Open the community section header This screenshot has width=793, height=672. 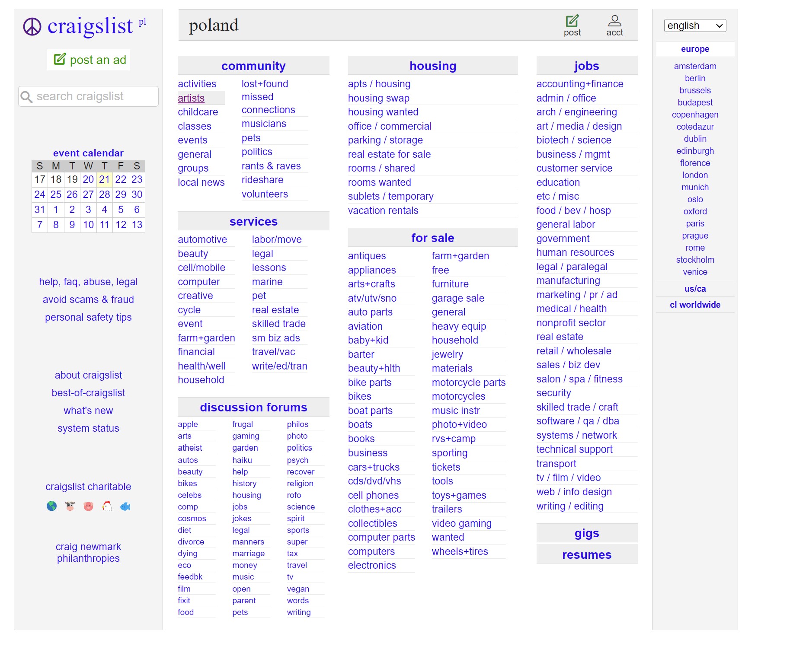point(253,66)
